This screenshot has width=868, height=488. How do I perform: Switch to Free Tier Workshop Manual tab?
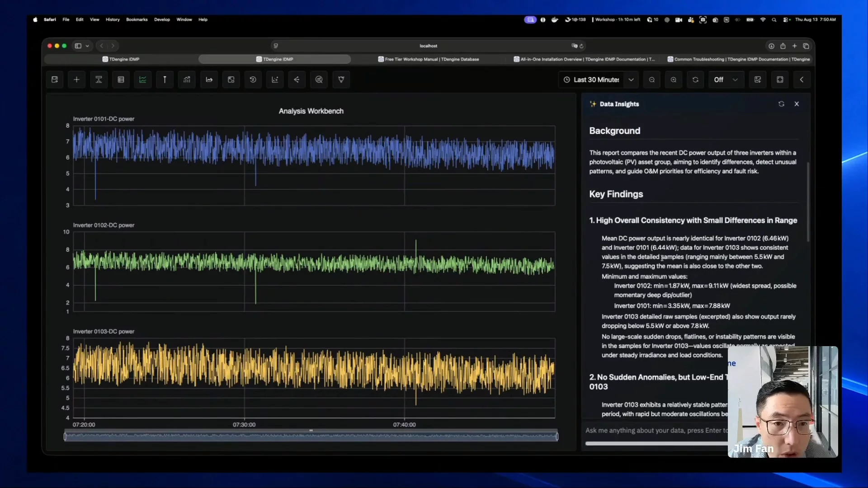[429, 59]
